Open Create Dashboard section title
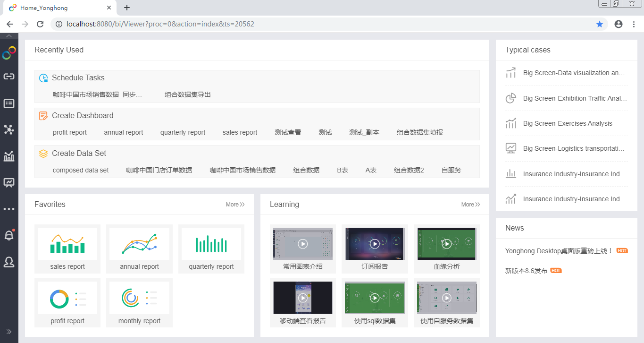Image resolution: width=644 pixels, height=343 pixels. [x=83, y=116]
